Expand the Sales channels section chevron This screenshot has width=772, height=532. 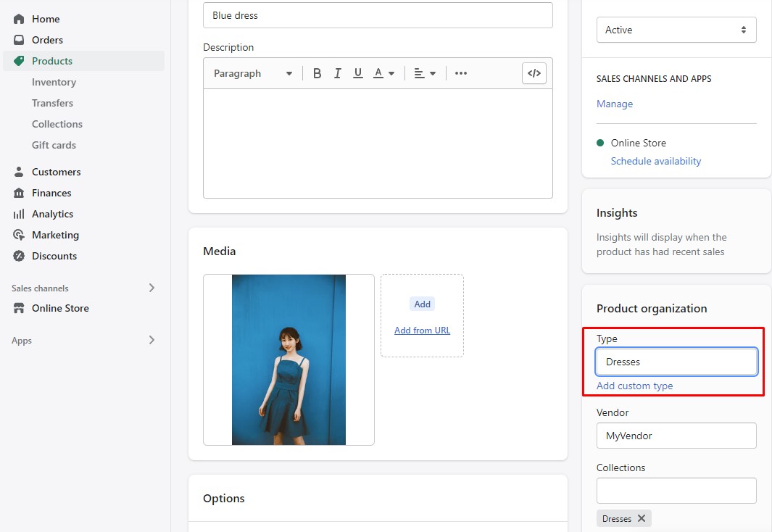coord(152,288)
